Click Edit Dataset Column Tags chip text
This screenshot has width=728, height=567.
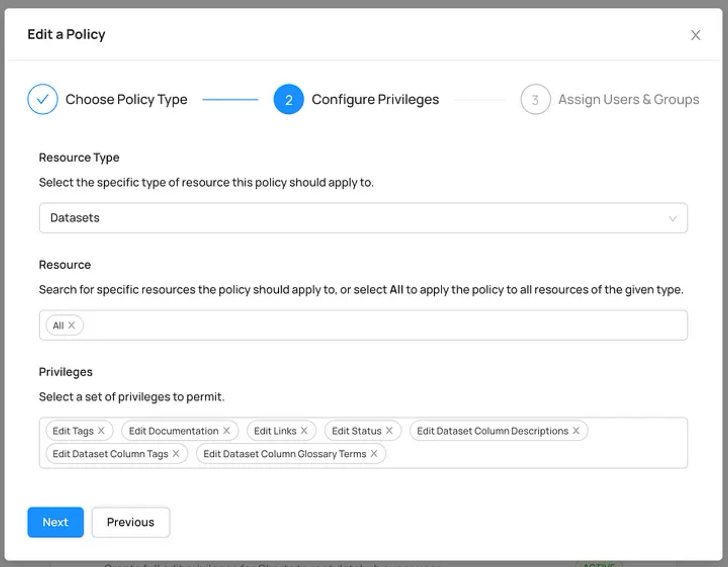110,454
